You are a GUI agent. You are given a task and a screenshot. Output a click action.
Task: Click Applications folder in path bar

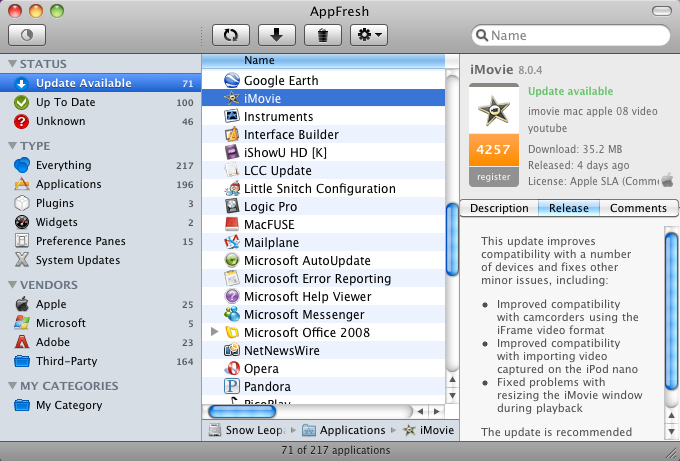[344, 430]
